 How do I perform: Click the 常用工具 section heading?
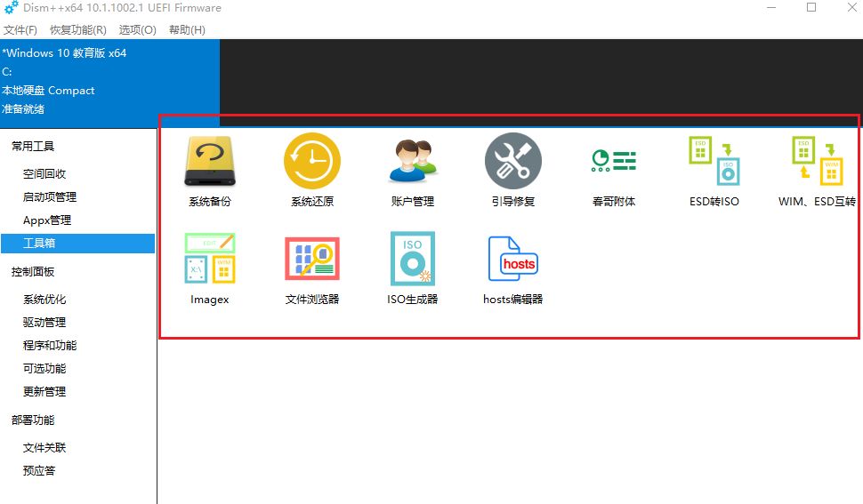click(x=33, y=146)
